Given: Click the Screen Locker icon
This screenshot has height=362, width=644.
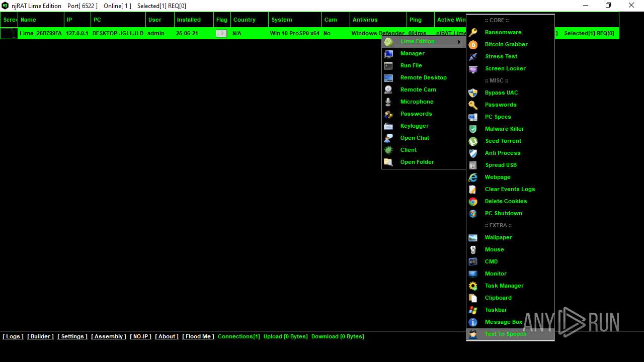Looking at the screenshot, I should click(473, 68).
